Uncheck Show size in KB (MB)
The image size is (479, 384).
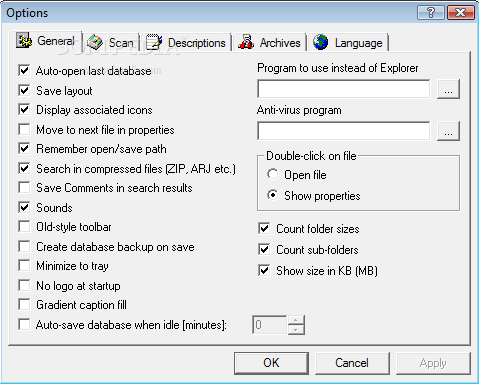point(264,270)
